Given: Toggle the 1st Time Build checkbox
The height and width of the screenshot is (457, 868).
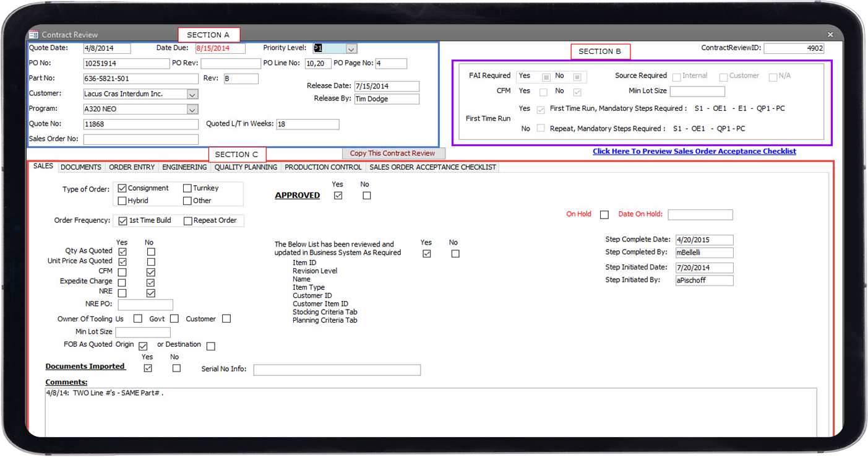Looking at the screenshot, I should click(x=123, y=221).
